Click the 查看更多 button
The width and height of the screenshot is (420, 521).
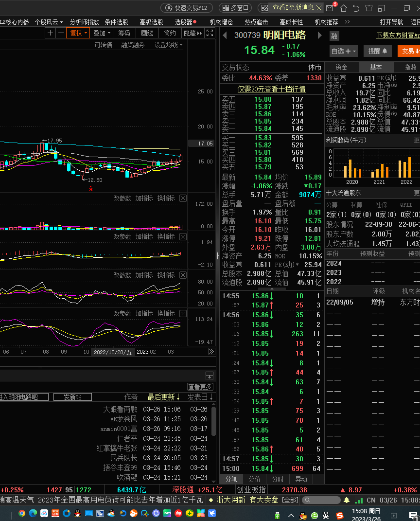(x=200, y=387)
